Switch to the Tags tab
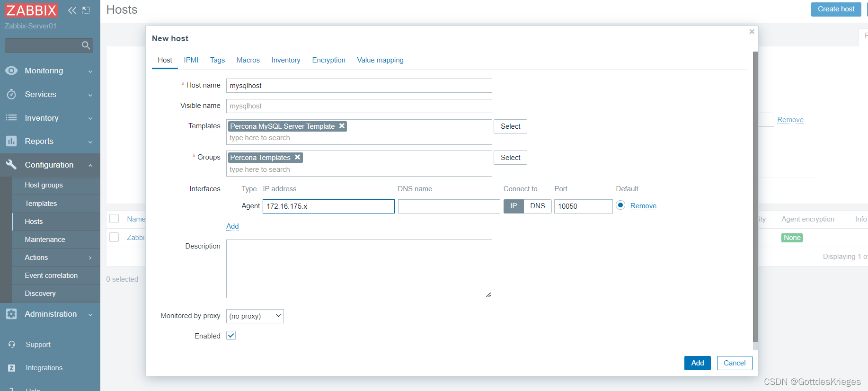This screenshot has height=391, width=868. coord(217,60)
